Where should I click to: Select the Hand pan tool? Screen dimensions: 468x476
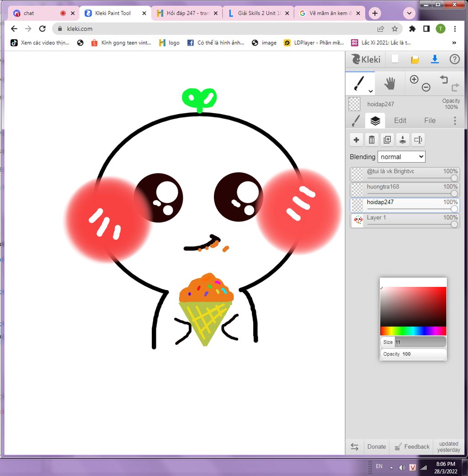[x=389, y=84]
